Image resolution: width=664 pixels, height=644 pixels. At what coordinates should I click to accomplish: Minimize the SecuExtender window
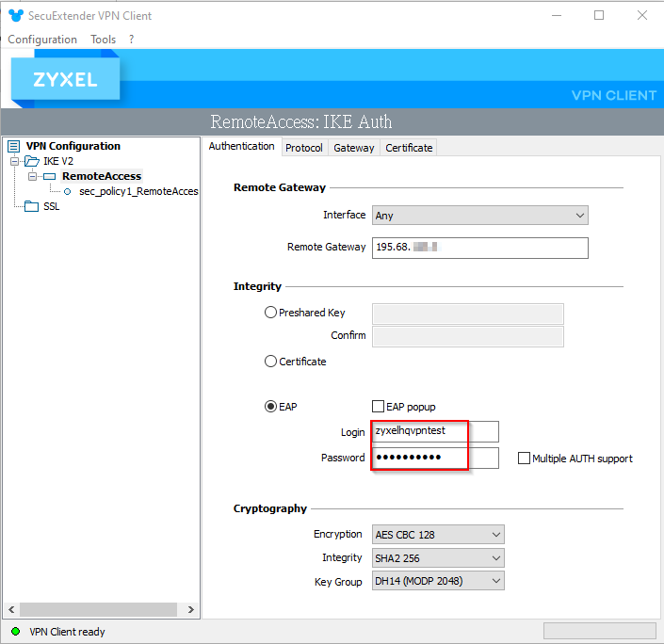(557, 16)
